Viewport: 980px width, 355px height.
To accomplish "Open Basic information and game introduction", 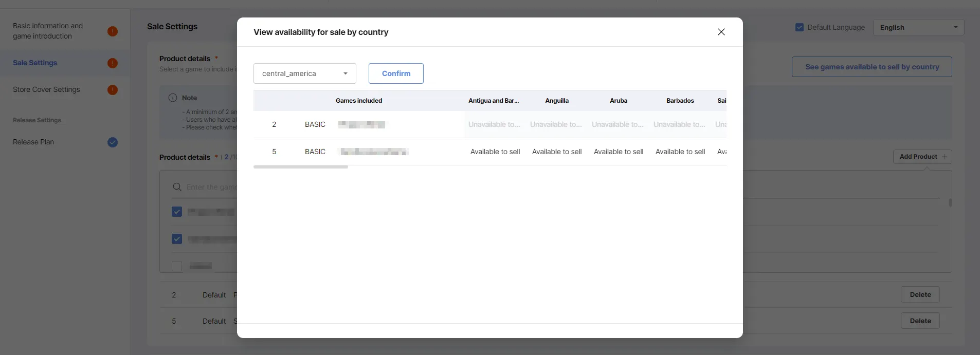I will (x=47, y=31).
